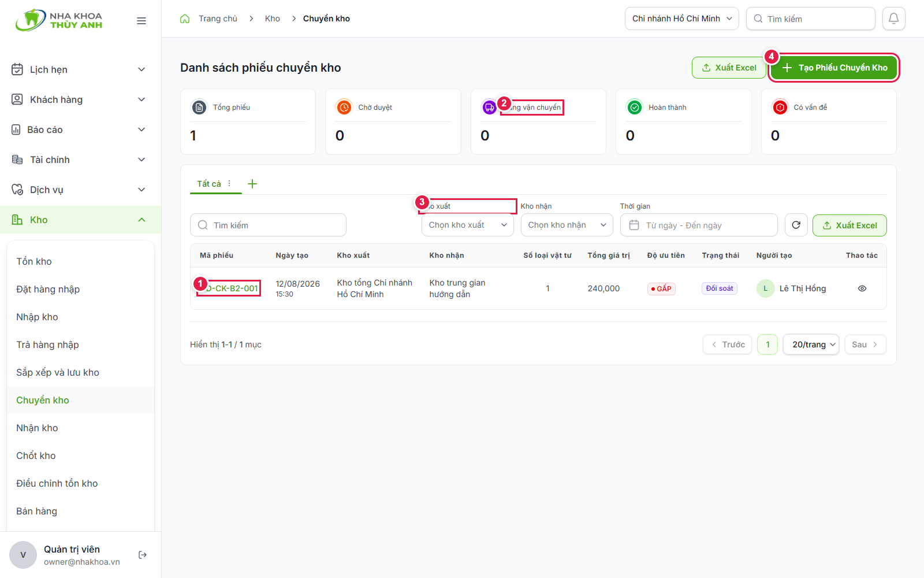This screenshot has width=924, height=578.
Task: Click the Hoàn thành check icon
Action: point(635,108)
